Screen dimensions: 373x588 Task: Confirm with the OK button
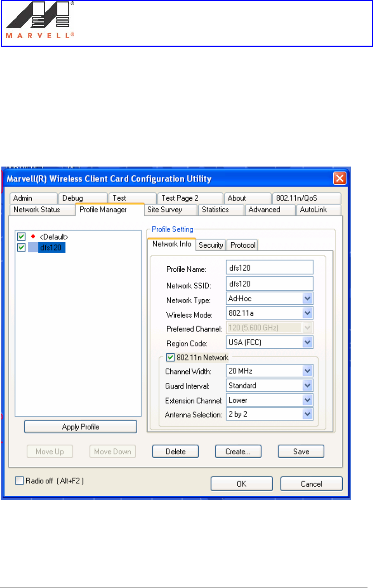coord(242,484)
